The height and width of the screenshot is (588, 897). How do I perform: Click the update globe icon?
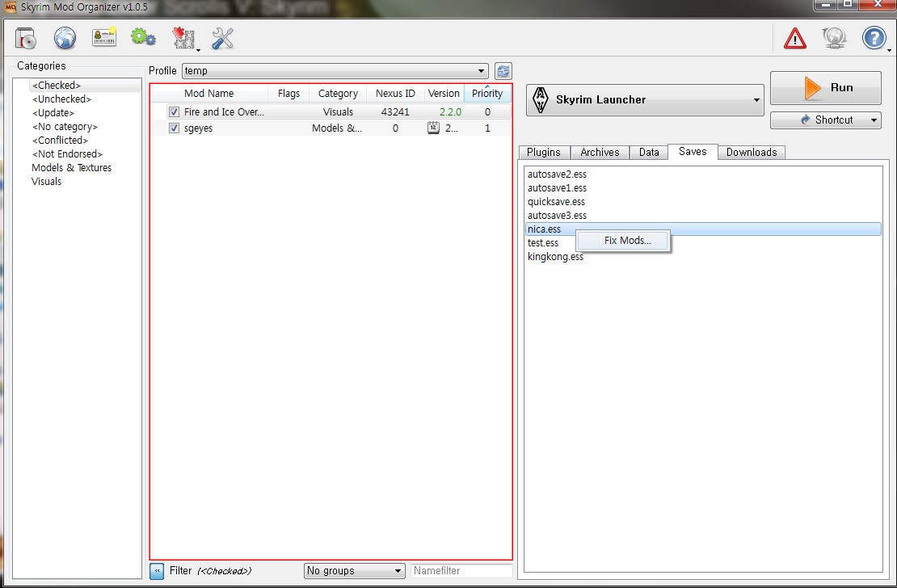click(834, 38)
